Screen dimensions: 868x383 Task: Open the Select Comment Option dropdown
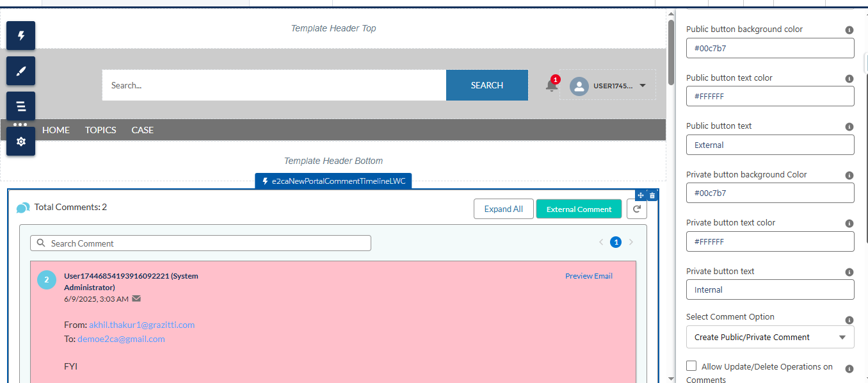769,338
